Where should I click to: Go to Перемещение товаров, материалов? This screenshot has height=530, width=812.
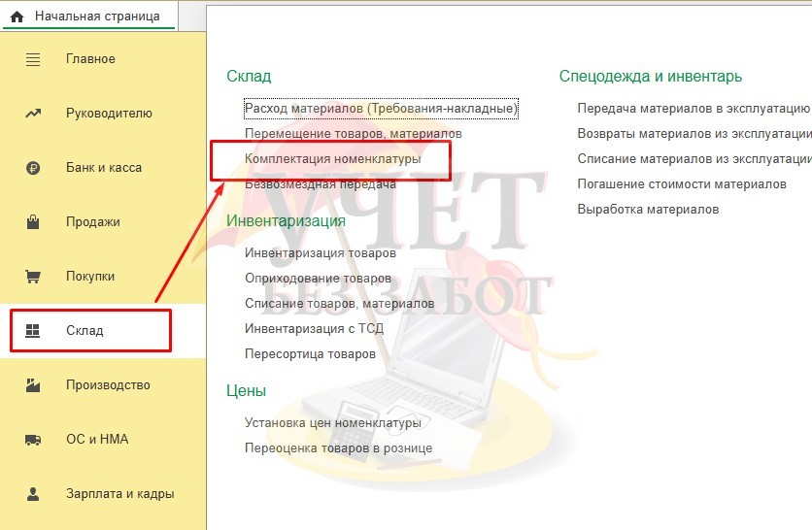click(x=354, y=134)
